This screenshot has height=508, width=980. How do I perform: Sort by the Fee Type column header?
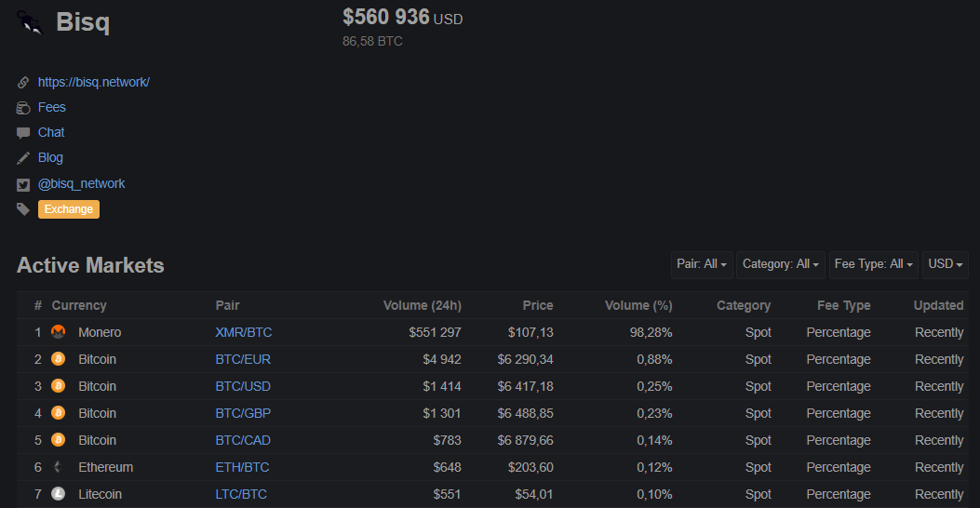pos(844,305)
